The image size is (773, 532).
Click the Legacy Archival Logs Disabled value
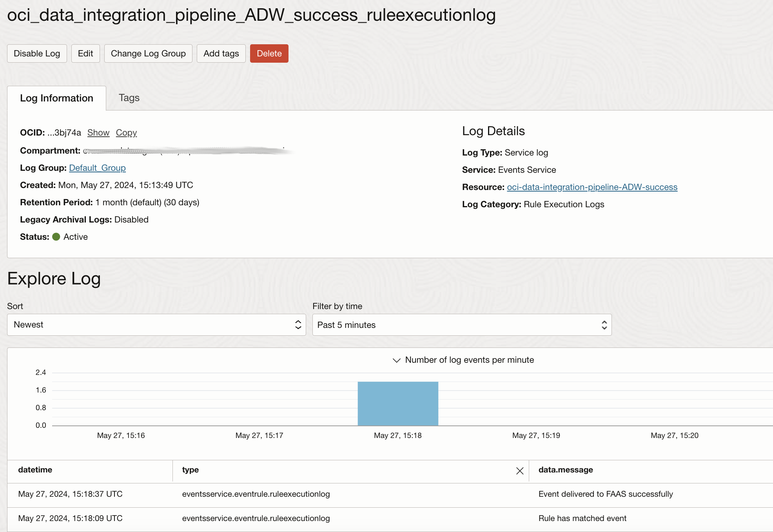pos(131,219)
